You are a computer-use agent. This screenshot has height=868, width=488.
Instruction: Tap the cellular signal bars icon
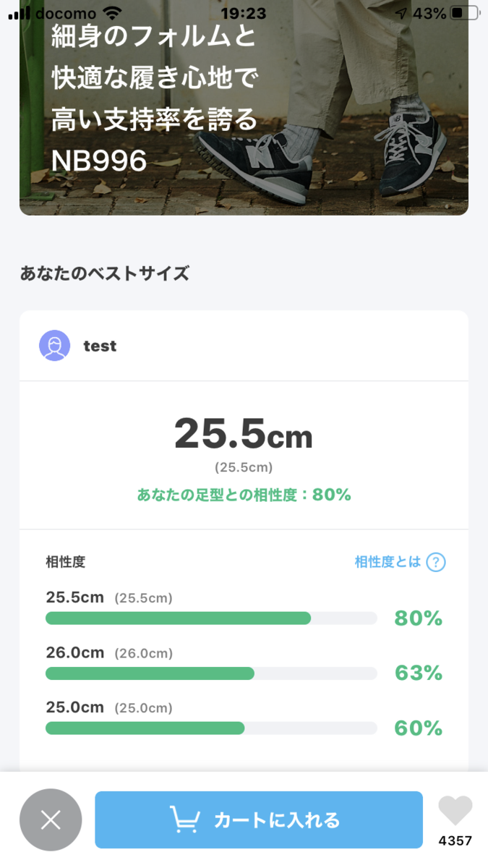click(19, 13)
